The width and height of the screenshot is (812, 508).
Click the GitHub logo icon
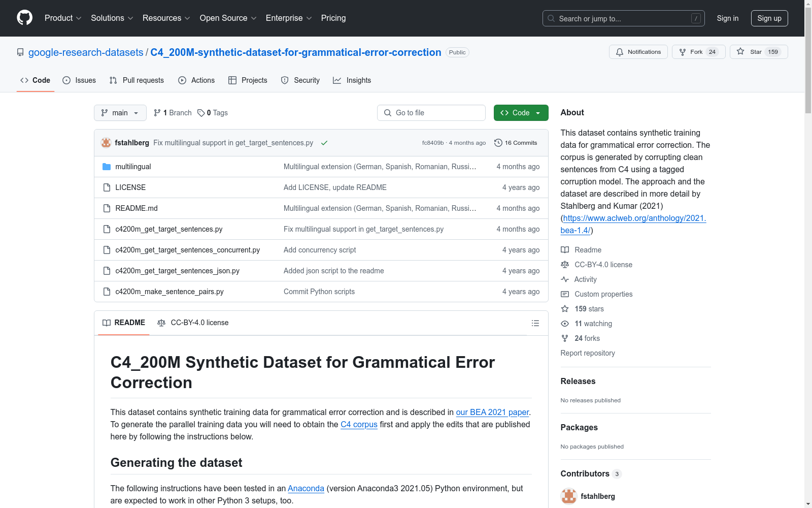click(x=24, y=18)
